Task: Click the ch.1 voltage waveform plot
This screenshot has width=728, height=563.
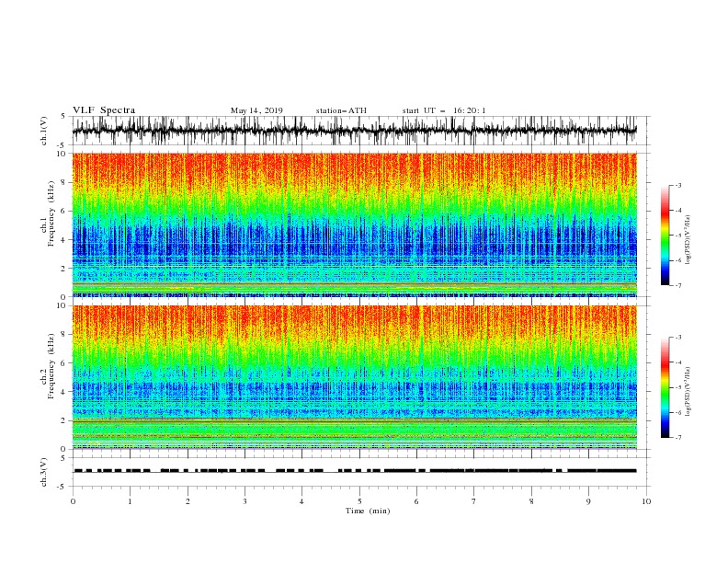Action: point(360,131)
